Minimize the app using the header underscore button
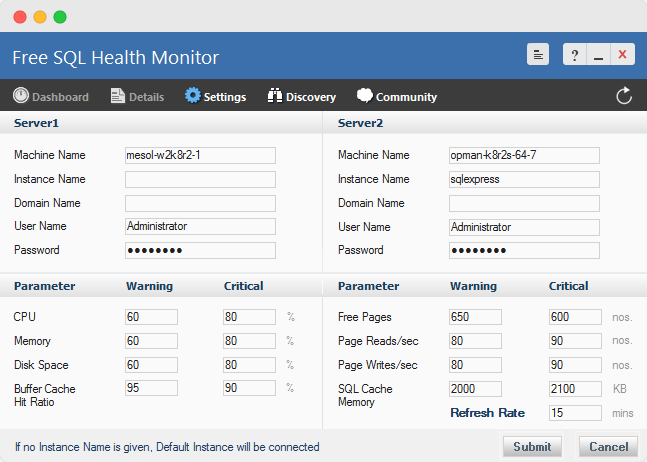Screen dimensions: 647x462 pyautogui.click(x=598, y=54)
